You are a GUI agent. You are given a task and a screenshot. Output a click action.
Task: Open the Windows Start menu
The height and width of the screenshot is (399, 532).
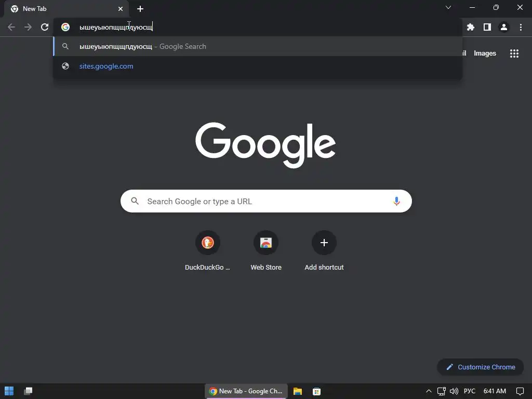coord(9,391)
